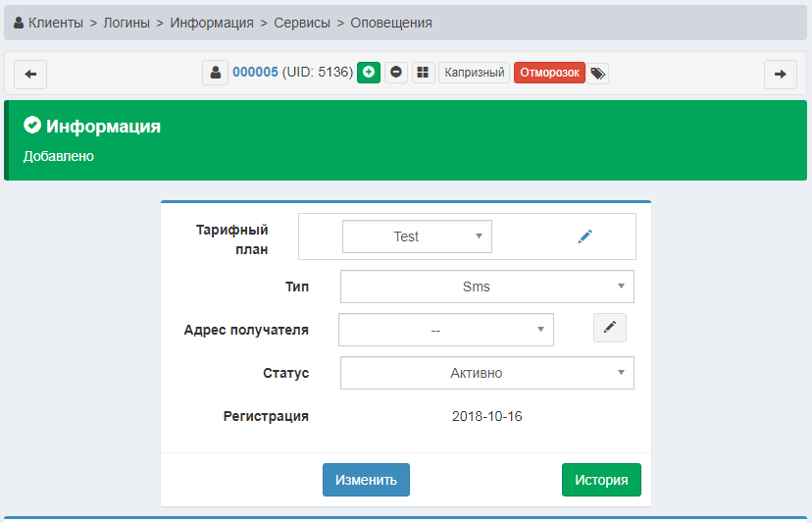The width and height of the screenshot is (812, 523).
Task: Select Сервисы in the breadcrumb
Action: pyautogui.click(x=302, y=23)
